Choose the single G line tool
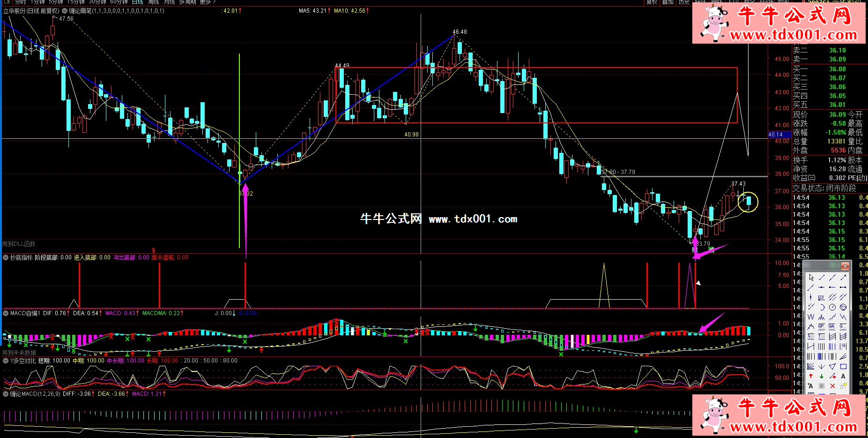The width and height of the screenshot is (868, 438). [843, 326]
